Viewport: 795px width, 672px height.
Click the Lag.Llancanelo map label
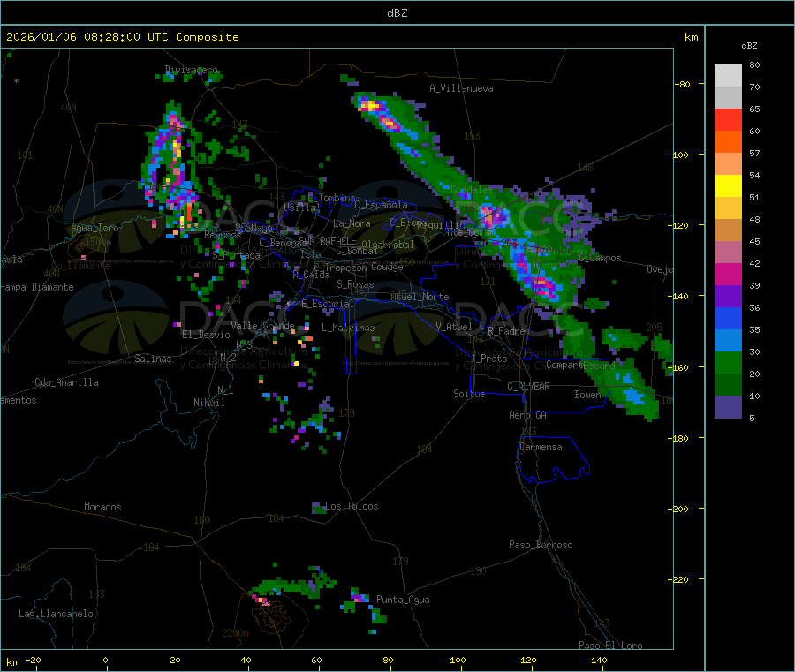[x=57, y=614]
